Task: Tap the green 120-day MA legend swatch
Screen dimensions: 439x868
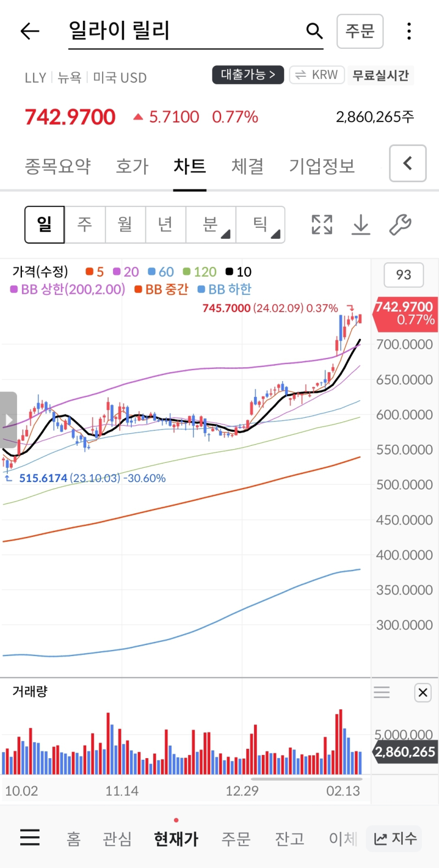Action: coord(187,272)
